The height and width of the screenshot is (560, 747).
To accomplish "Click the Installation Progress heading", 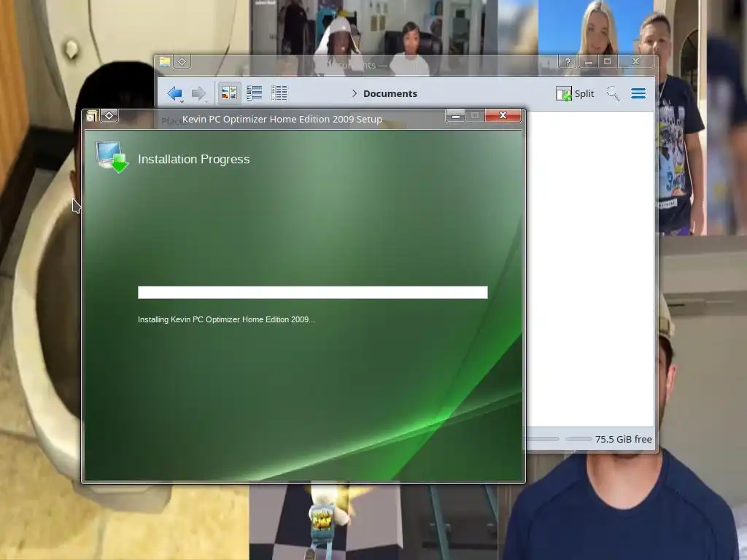I will pos(194,159).
